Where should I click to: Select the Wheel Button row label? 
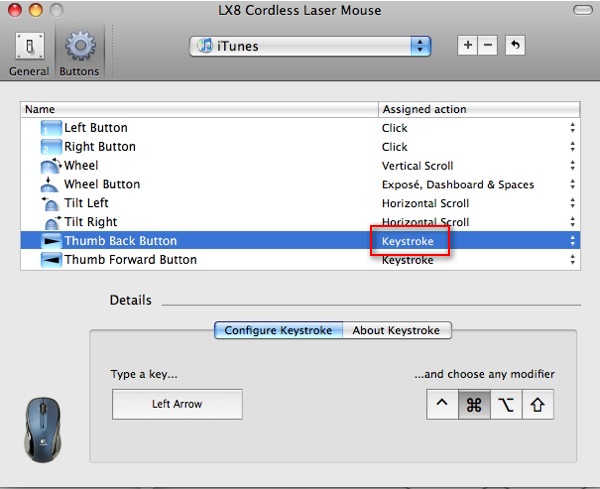[x=102, y=184]
